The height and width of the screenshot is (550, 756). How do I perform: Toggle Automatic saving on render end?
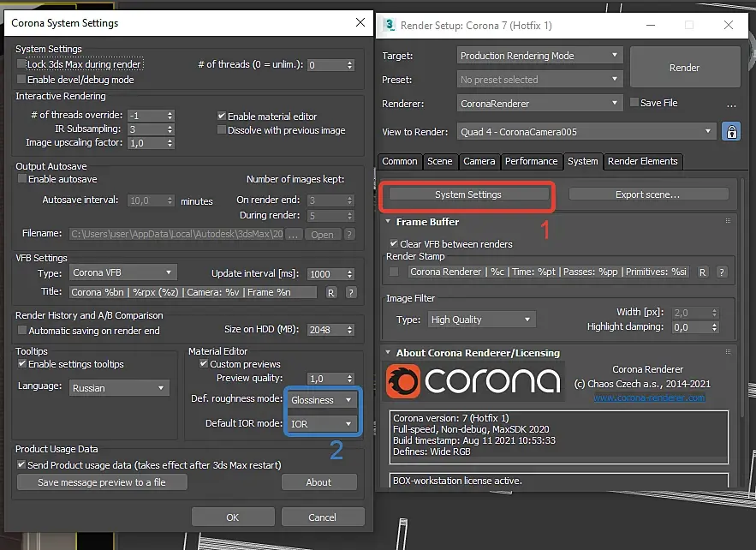[21, 330]
